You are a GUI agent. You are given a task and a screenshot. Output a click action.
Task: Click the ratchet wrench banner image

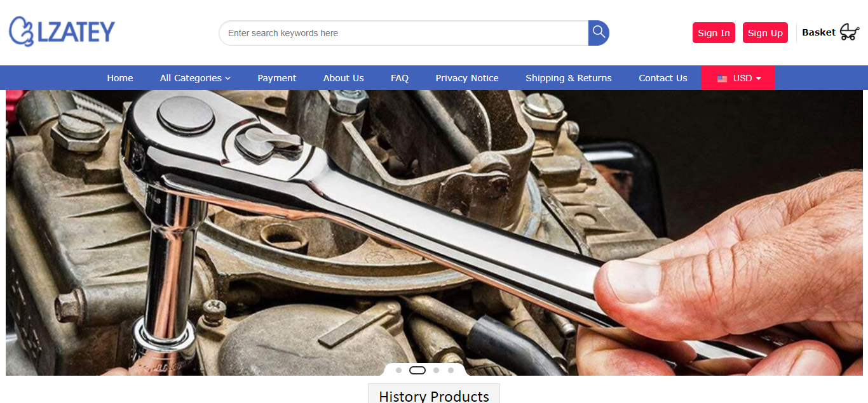click(x=434, y=228)
